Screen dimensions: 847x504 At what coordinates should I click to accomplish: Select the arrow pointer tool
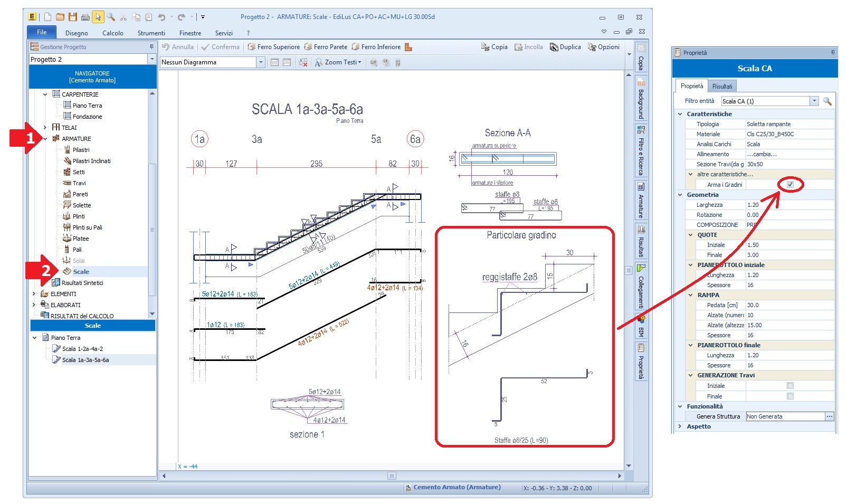pyautogui.click(x=98, y=17)
